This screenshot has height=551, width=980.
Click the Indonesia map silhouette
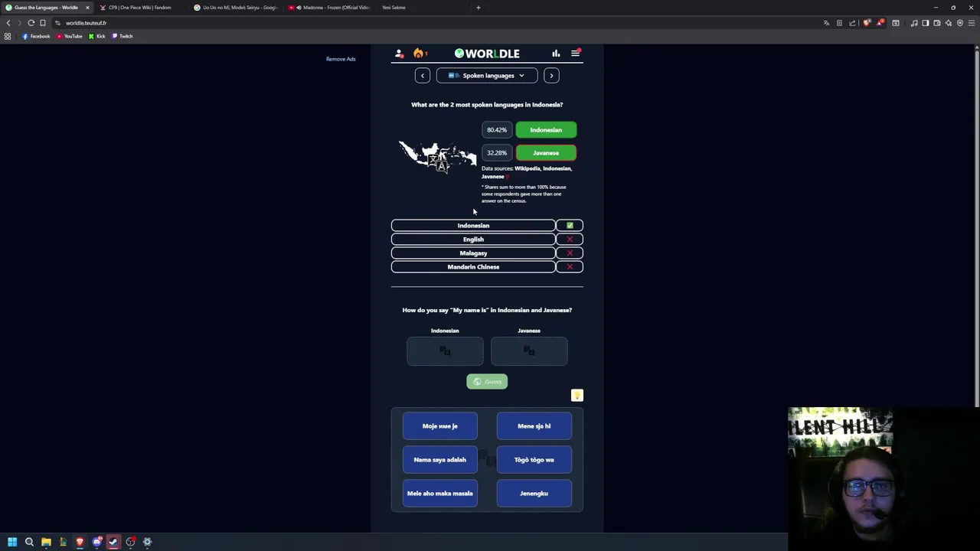437,158
